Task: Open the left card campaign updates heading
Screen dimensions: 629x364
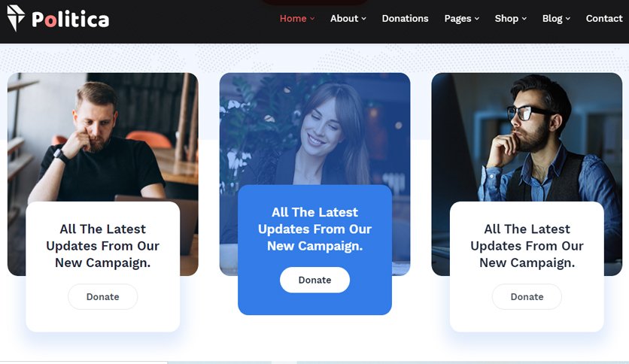Action: tap(102, 246)
